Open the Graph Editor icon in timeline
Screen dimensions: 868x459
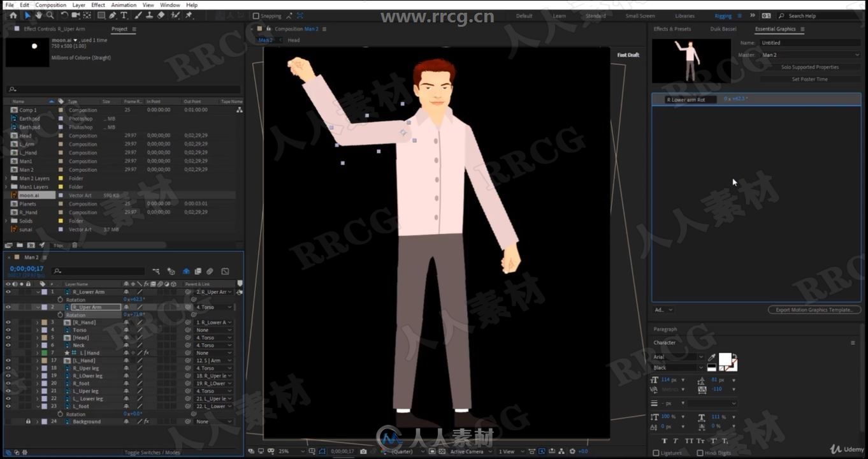click(225, 271)
